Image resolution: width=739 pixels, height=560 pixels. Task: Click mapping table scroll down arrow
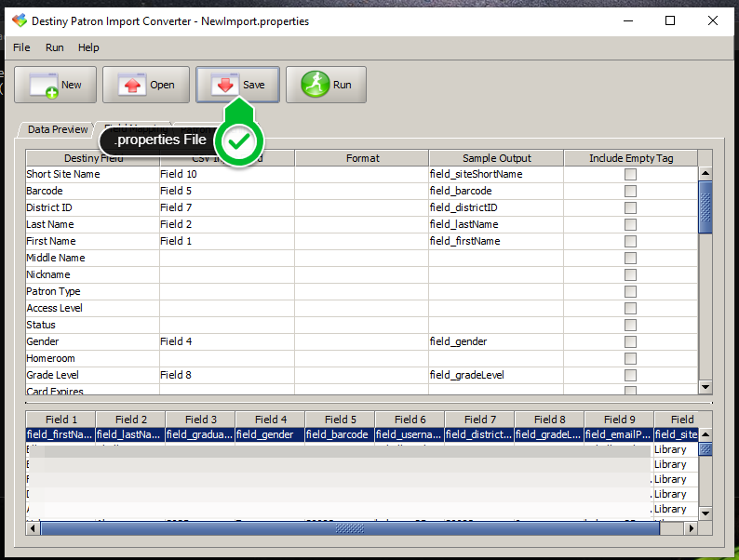705,387
